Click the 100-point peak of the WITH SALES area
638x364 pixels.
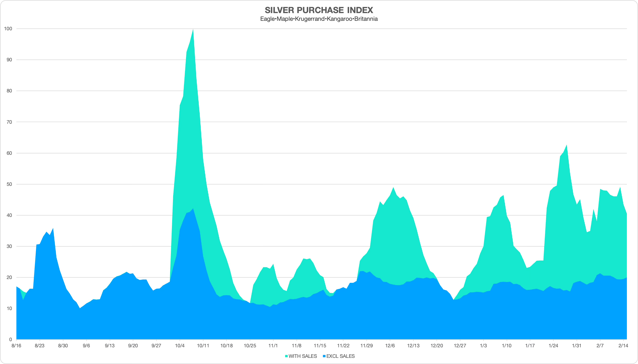point(193,29)
